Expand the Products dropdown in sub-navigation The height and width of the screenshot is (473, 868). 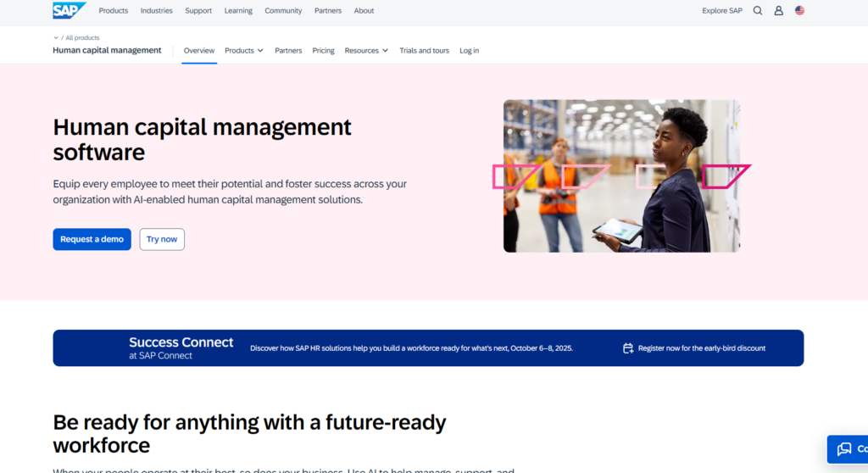pyautogui.click(x=244, y=51)
